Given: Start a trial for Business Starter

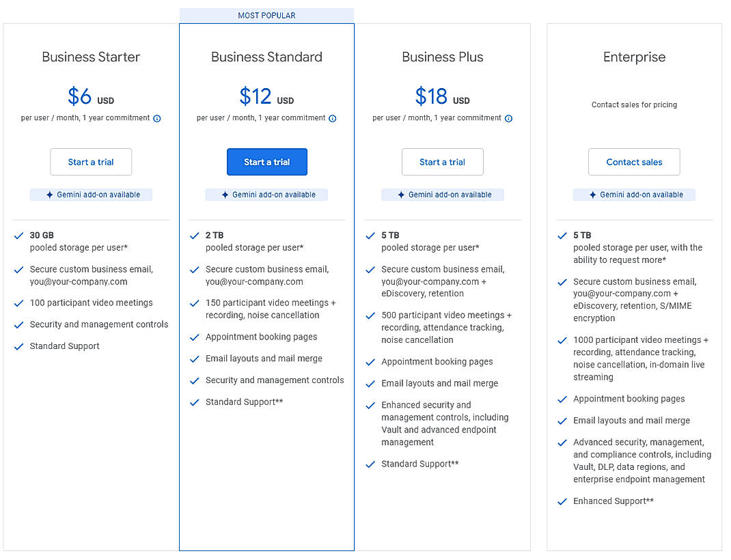Looking at the screenshot, I should (x=91, y=162).
